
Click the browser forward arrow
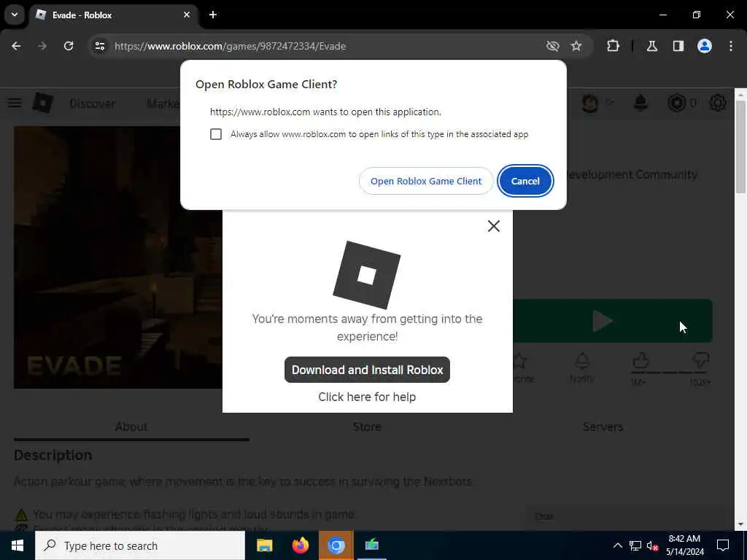tap(42, 46)
